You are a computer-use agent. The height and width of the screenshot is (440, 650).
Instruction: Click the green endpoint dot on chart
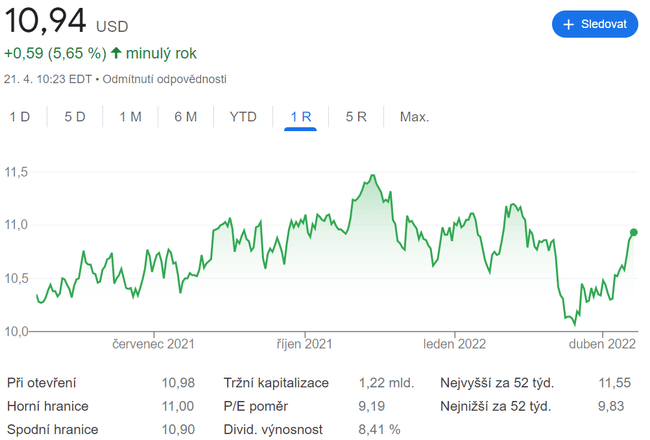pyautogui.click(x=634, y=233)
